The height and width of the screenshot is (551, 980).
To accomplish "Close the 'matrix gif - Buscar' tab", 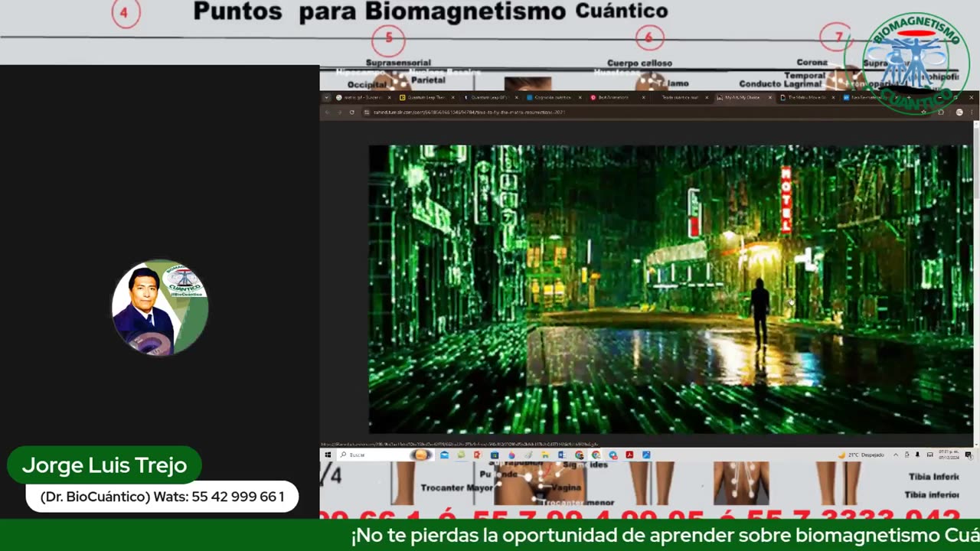I will coord(389,97).
